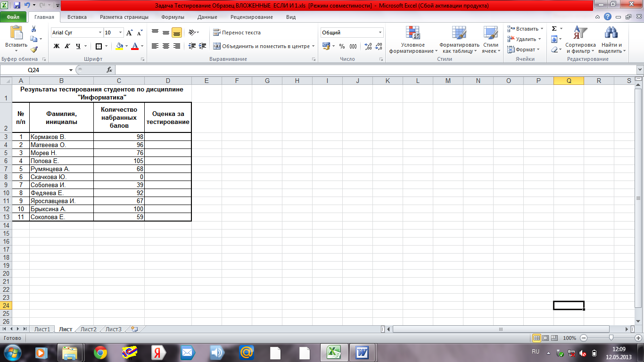Switch to the Формулы ribbon tab
The width and height of the screenshot is (644, 362).
173,17
